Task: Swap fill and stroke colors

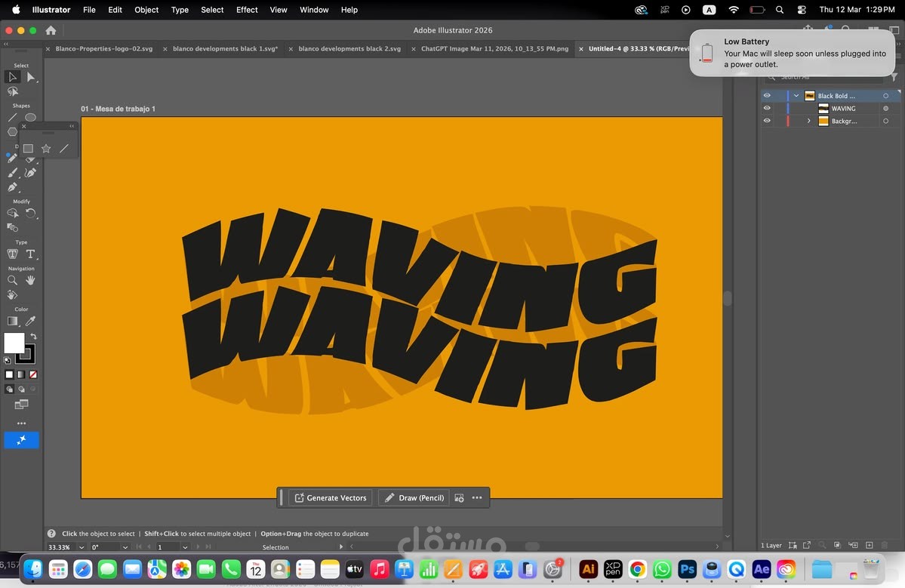Action: (33, 337)
